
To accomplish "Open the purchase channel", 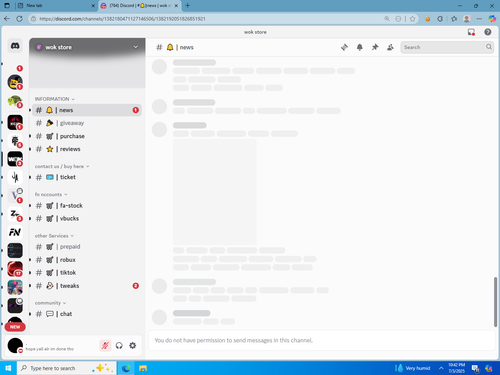I will [87, 136].
